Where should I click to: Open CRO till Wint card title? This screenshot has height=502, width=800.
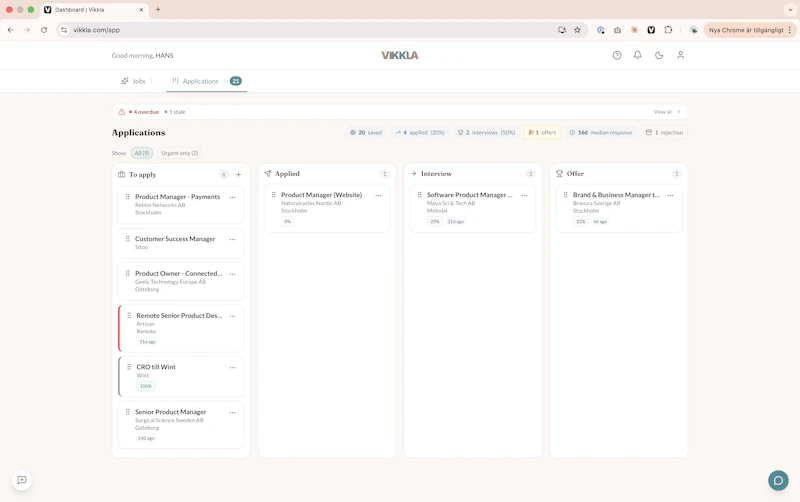coord(156,367)
